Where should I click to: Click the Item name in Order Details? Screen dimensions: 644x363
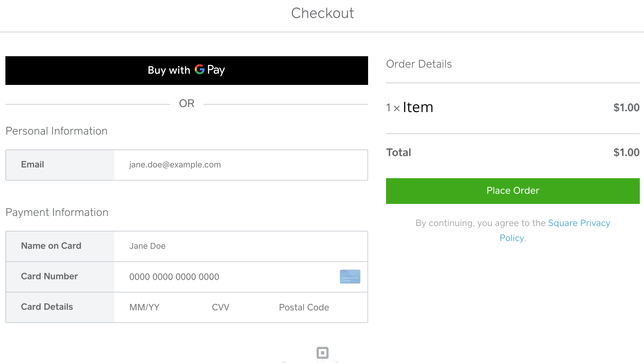[418, 107]
